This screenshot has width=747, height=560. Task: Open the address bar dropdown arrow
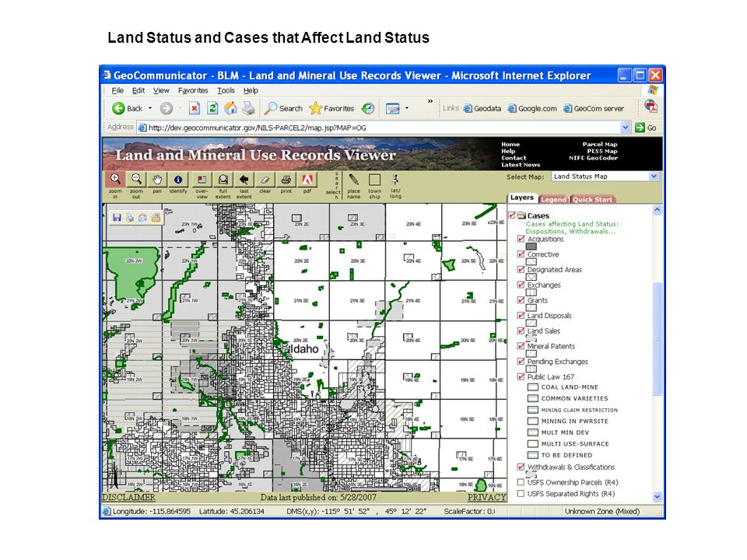coord(625,127)
